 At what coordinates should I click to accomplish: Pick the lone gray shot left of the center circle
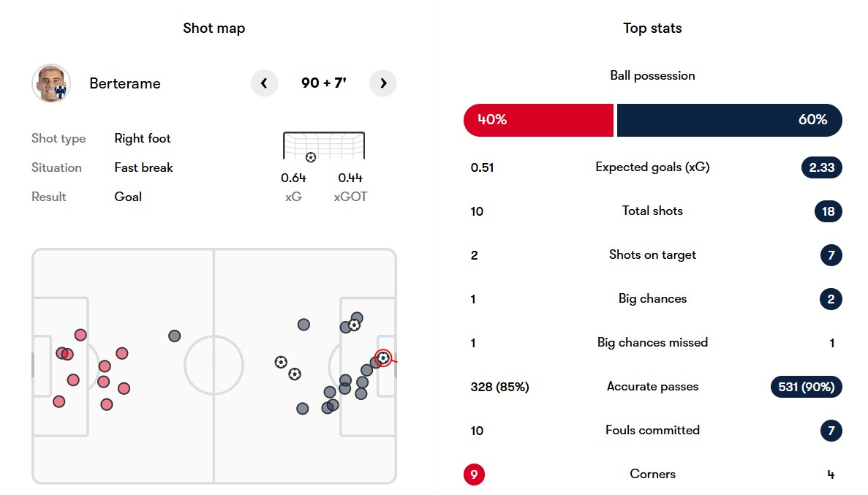(x=174, y=336)
